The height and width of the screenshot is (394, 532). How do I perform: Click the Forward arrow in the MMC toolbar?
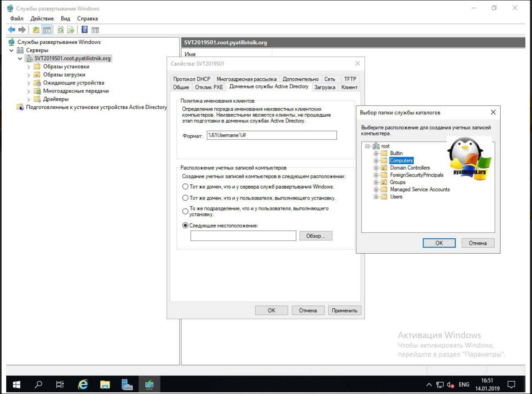point(22,29)
